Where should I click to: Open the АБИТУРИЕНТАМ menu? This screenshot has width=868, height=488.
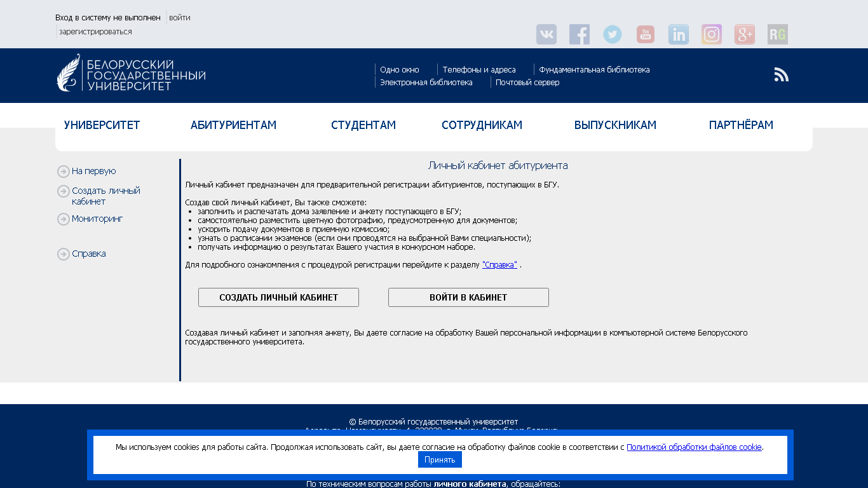(233, 125)
